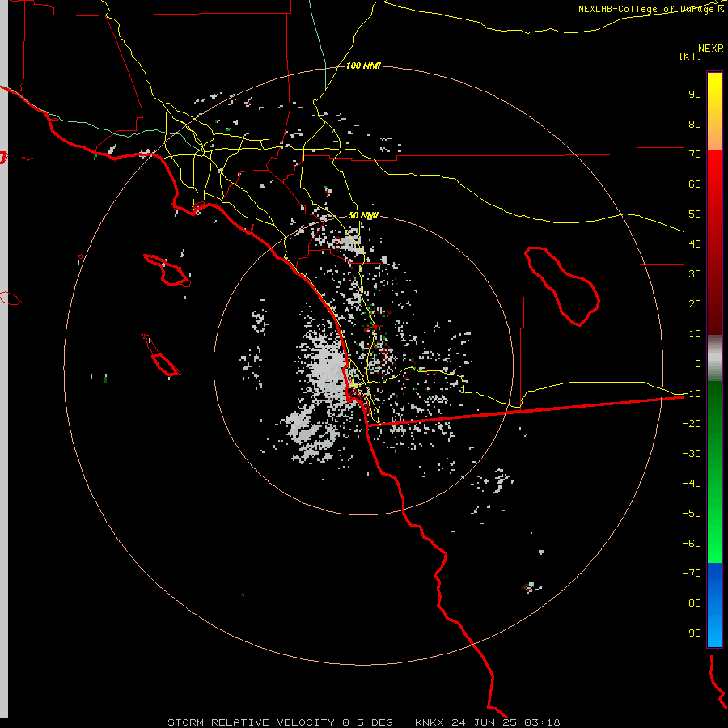Screen dimensions: 728x728
Task: Click the -40 value on the velocity scale
Action: (692, 484)
